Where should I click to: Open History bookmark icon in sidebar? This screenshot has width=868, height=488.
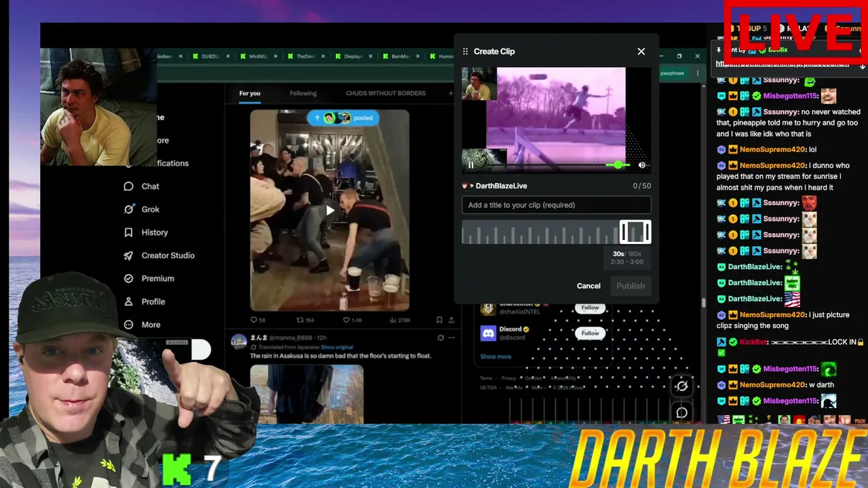128,232
